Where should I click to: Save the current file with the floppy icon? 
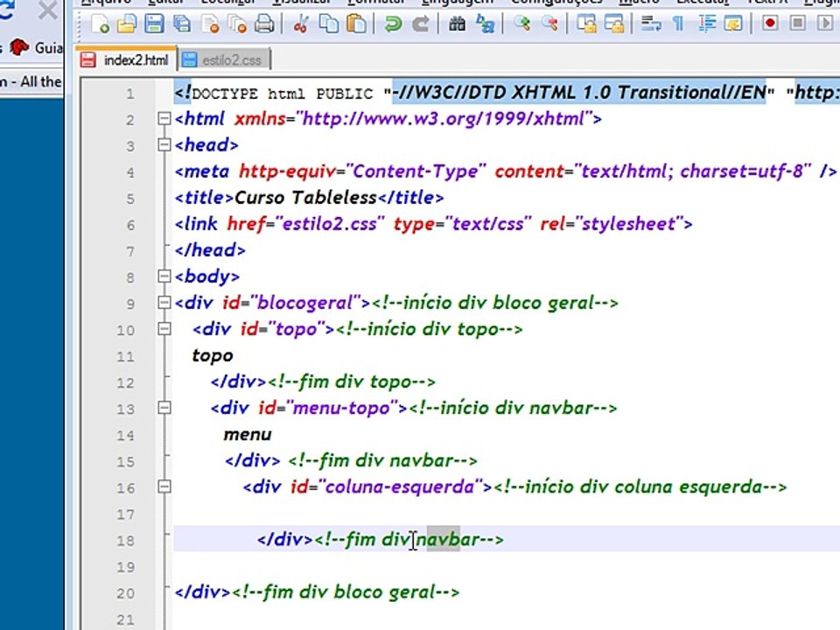154,24
